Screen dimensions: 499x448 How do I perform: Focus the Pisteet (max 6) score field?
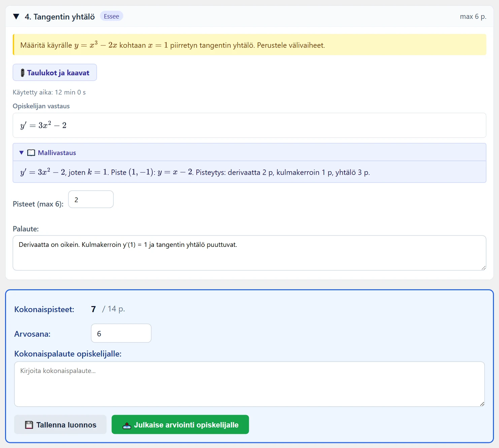(x=91, y=199)
